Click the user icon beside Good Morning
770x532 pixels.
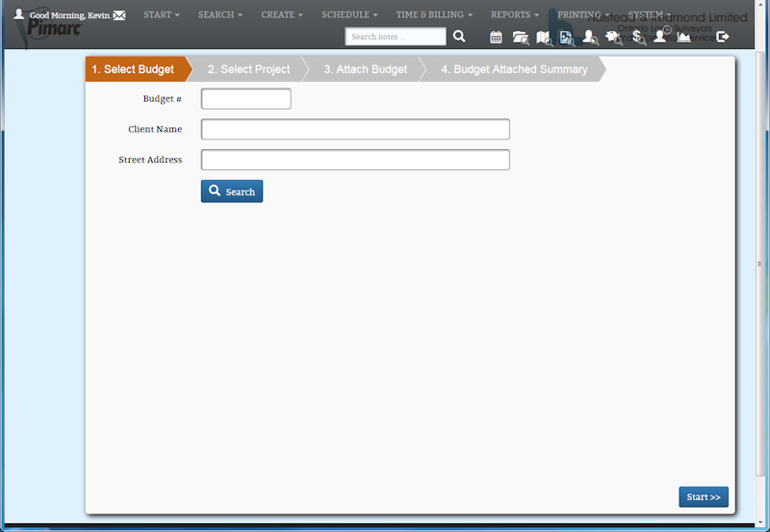(x=18, y=13)
